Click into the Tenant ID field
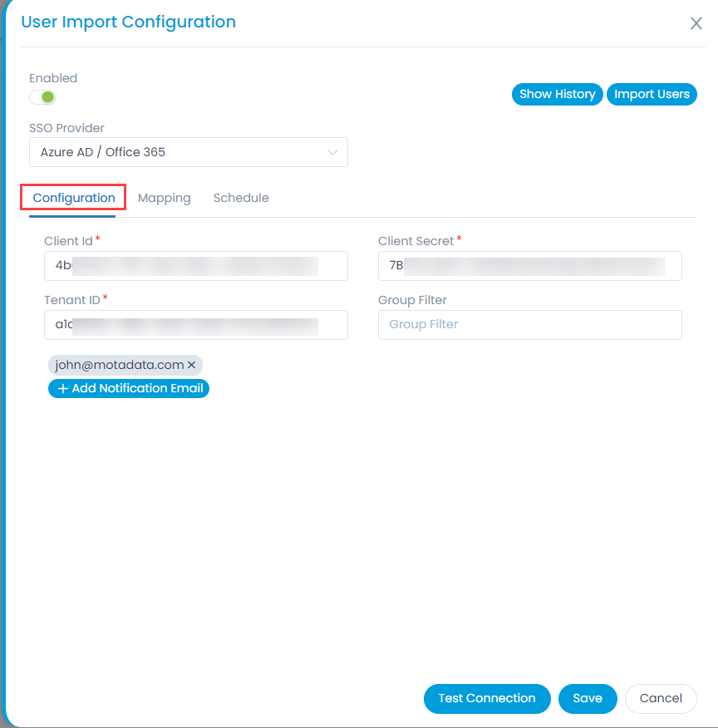 click(x=196, y=325)
